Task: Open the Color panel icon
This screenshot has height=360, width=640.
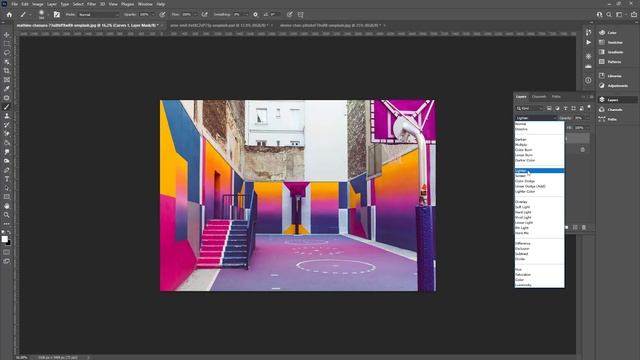Action: [x=602, y=32]
